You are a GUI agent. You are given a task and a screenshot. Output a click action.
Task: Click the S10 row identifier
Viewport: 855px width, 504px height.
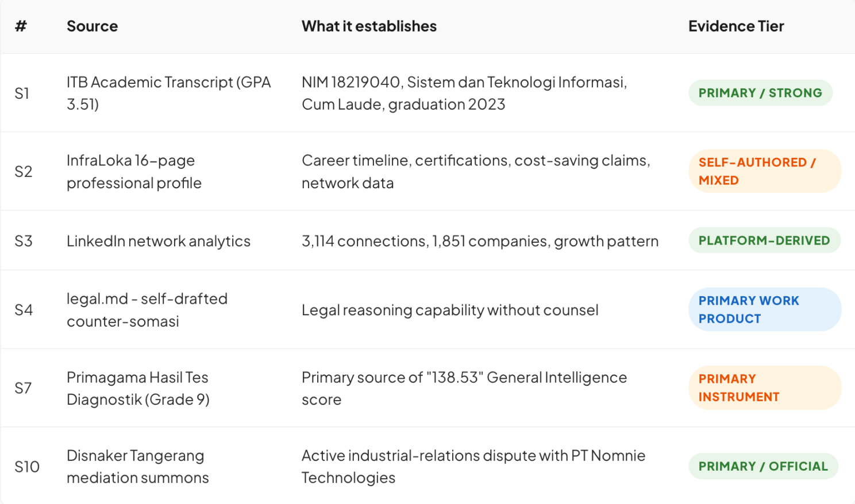point(27,467)
